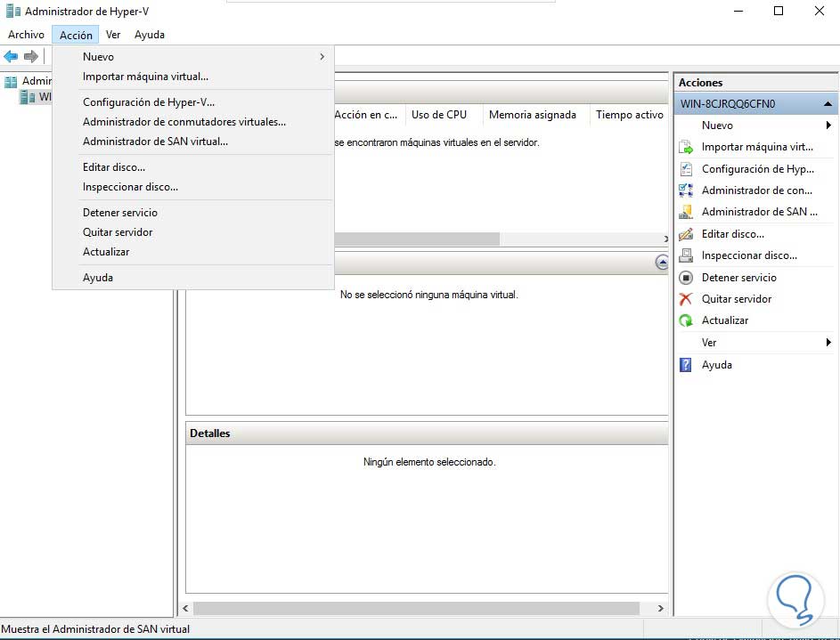The image size is (840, 640).
Task: Choose Administrador de conmutadores virtuales... menu entry
Action: 193,122
